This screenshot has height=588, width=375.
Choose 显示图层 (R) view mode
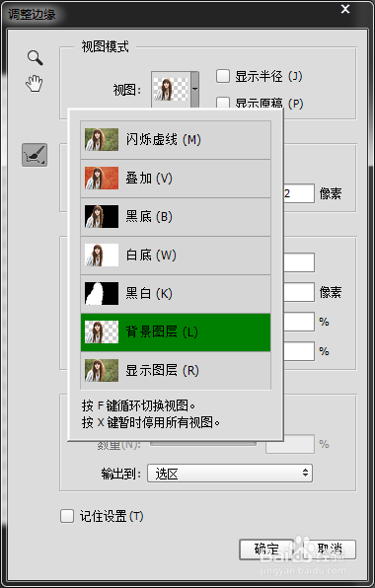176,371
